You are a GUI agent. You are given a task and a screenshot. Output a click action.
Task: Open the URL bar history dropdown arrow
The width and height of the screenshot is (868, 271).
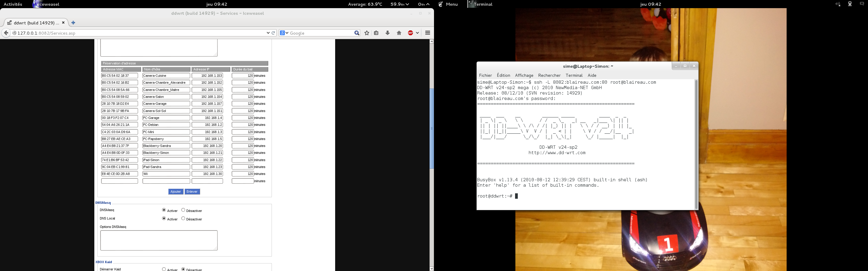pyautogui.click(x=268, y=33)
